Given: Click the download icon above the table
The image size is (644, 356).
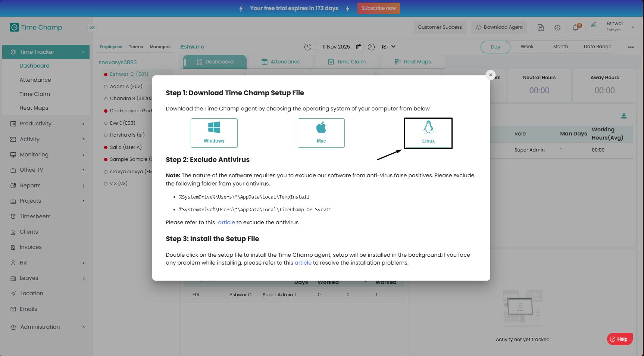Looking at the screenshot, I should (x=624, y=116).
